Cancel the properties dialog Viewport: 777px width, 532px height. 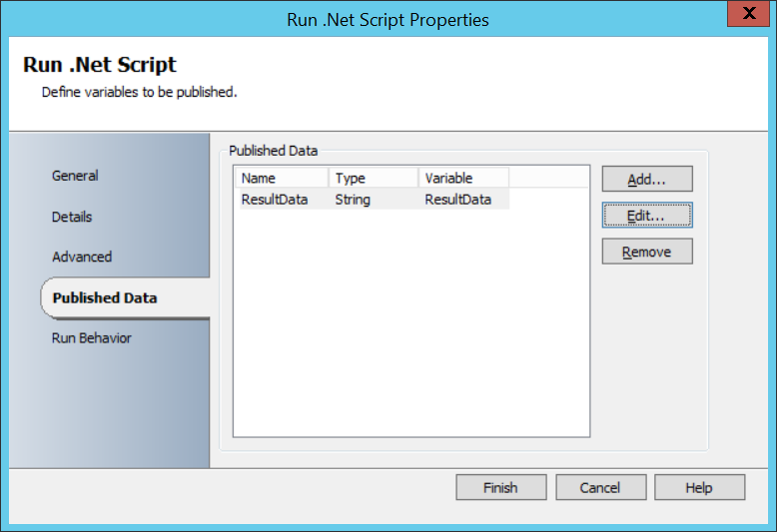pos(600,487)
